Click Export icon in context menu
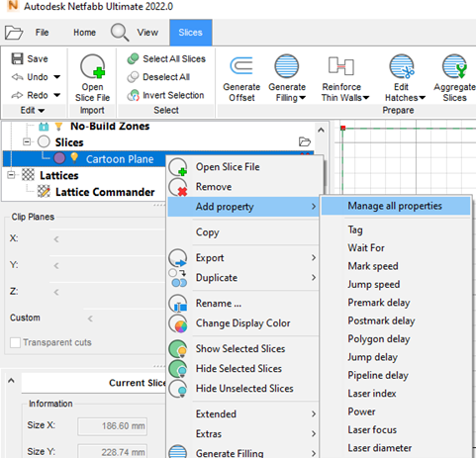 (x=178, y=258)
